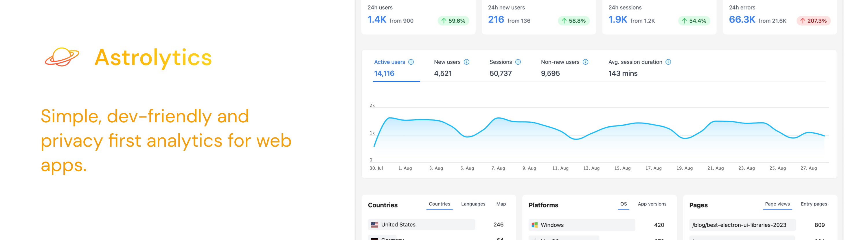Viewport: 868px width, 240px height.
Task: Switch to the Map tab
Action: coord(501,204)
